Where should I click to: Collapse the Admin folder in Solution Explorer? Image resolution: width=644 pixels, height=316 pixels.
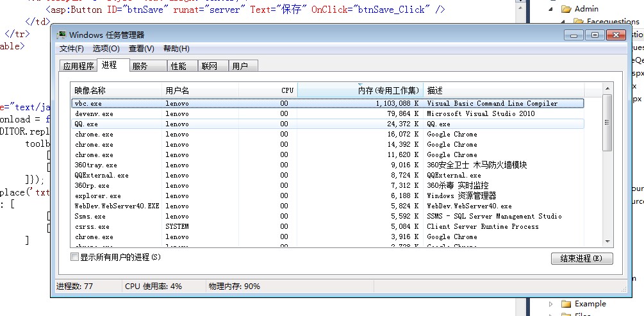[x=551, y=9]
